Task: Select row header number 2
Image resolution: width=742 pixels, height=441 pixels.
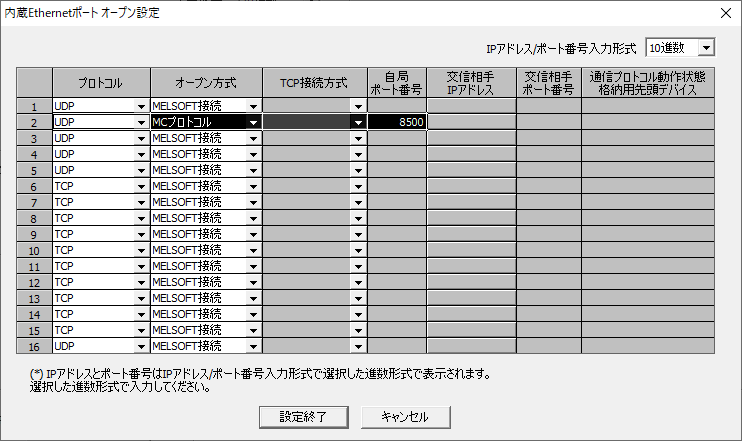Action: click(x=34, y=122)
